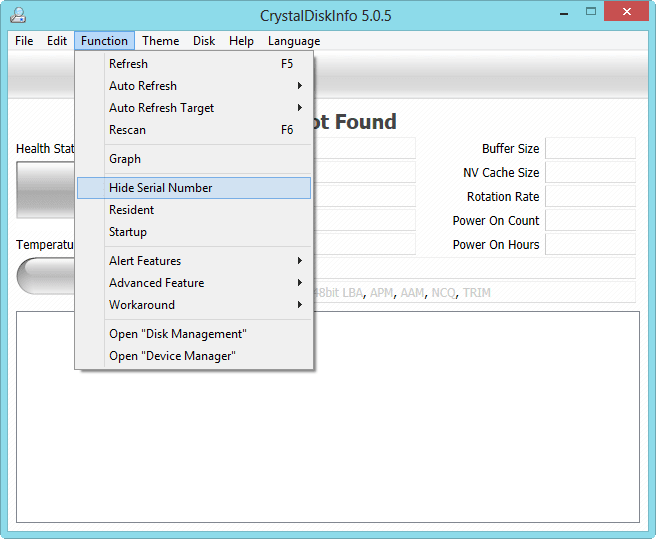Choose Refresh from the Function menu
Viewport: 656px width, 539px height.
coord(194,64)
